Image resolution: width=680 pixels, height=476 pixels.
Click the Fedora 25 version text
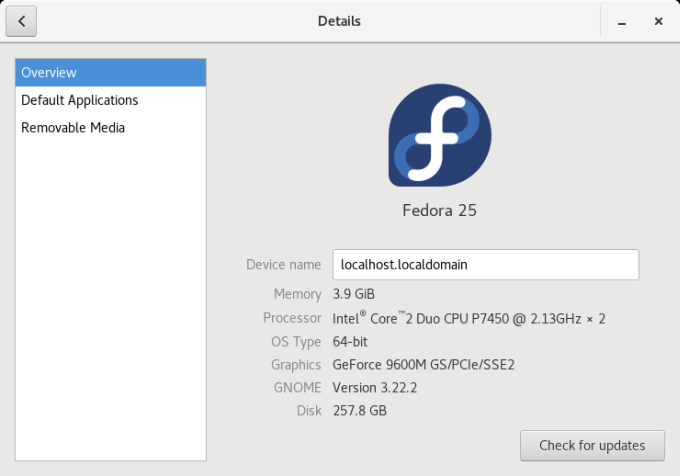pyautogui.click(x=440, y=211)
